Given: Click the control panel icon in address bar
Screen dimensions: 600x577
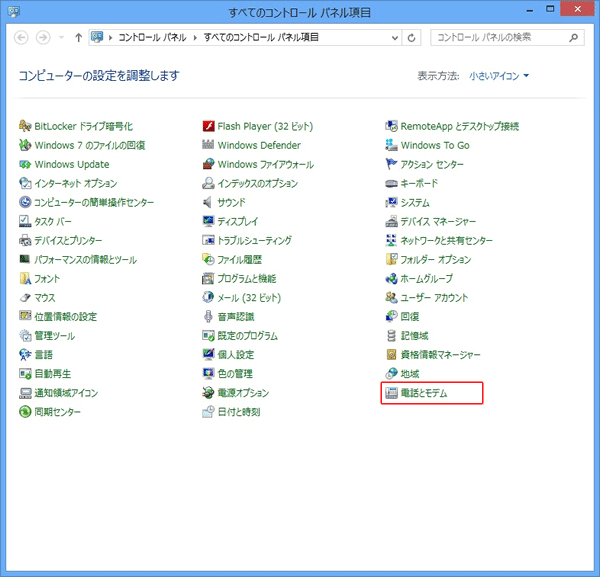Looking at the screenshot, I should point(97,37).
